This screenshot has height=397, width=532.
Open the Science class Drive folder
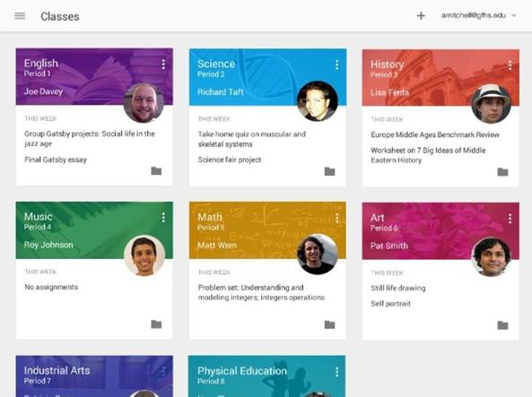(329, 171)
